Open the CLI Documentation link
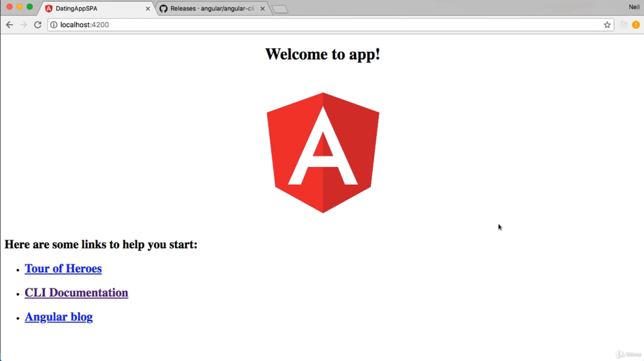Viewport: 644px width, 361px height. tap(77, 293)
